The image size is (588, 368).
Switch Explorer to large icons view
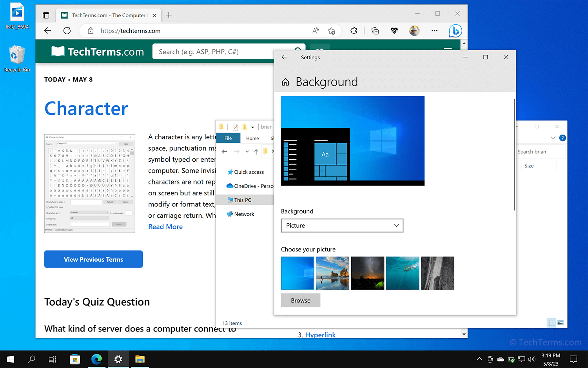561,323
